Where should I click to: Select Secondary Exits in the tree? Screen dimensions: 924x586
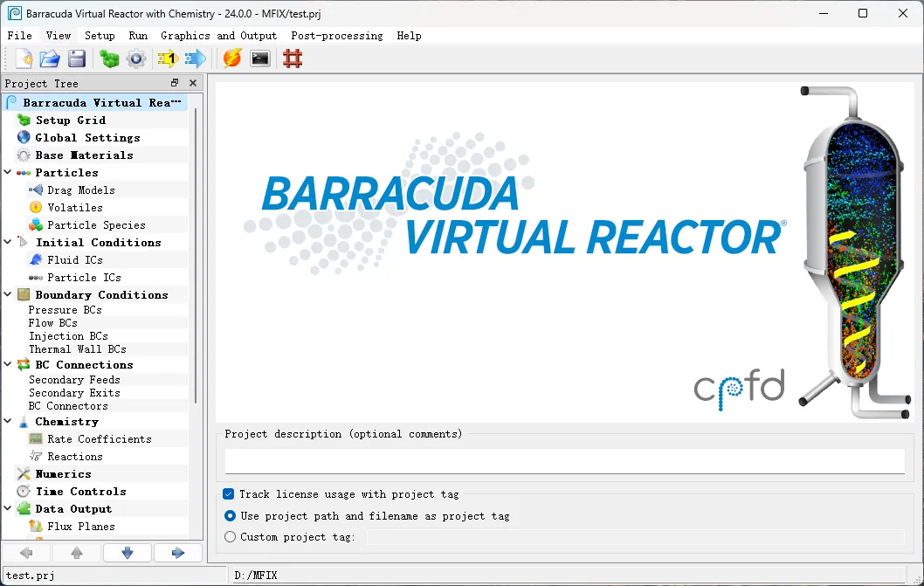74,393
